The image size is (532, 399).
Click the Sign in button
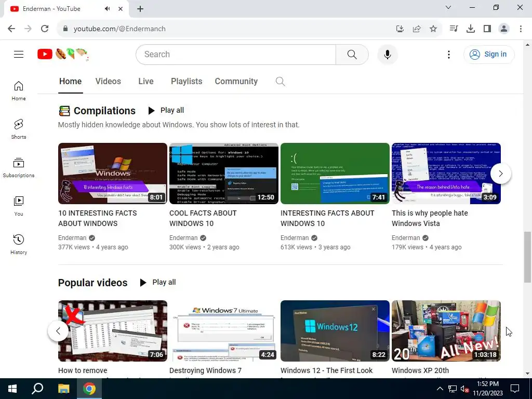click(489, 54)
